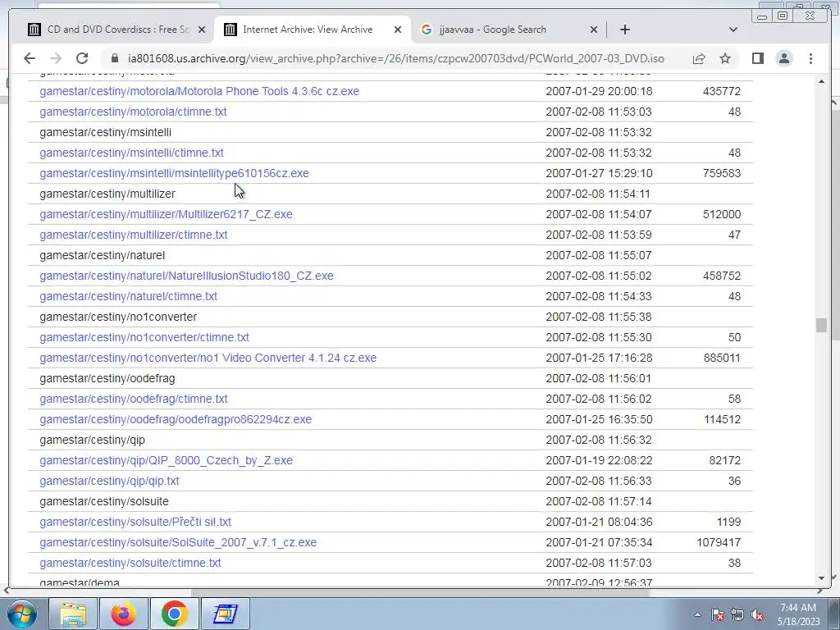
Task: Open QIP_8000_Czech_by_Z.exe link
Action: point(166,461)
